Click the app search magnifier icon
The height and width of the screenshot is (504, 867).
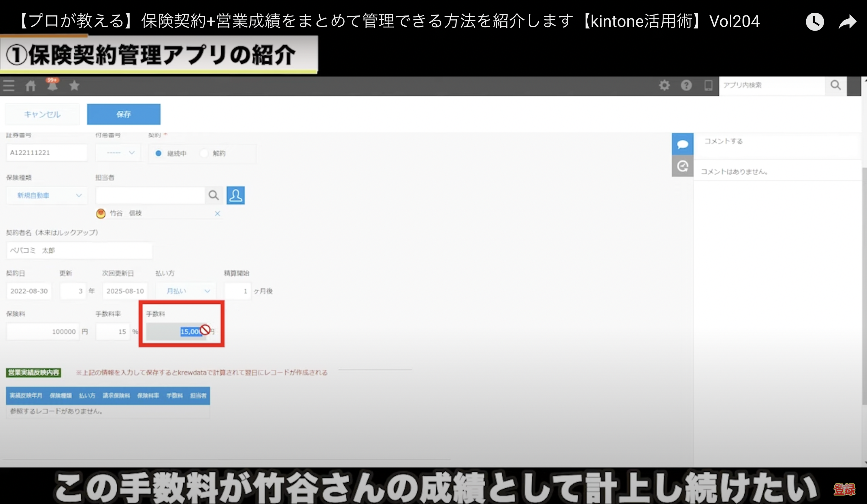pyautogui.click(x=835, y=85)
